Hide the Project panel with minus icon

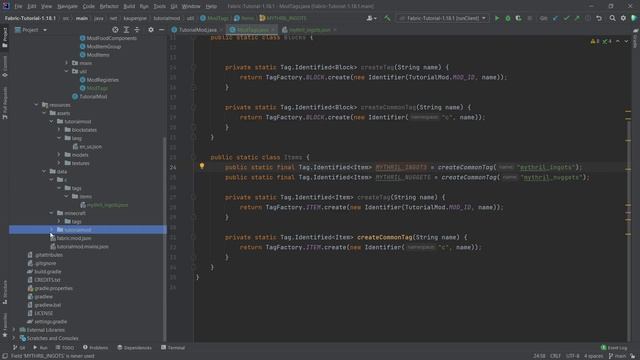tap(161, 30)
